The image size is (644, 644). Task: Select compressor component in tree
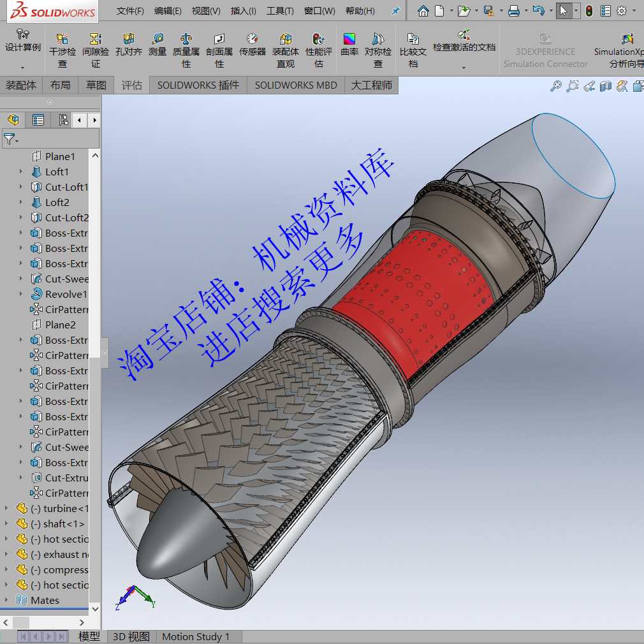pos(52,569)
